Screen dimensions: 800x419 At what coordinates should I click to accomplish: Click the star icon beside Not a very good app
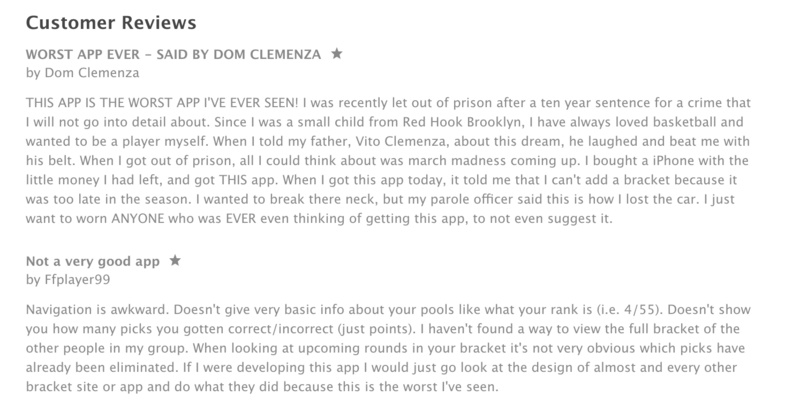[176, 261]
